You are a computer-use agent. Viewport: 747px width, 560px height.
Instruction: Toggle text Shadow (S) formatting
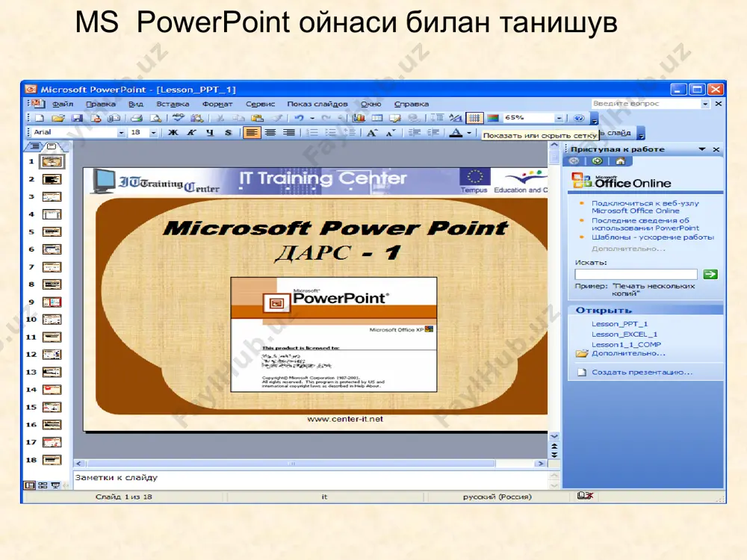228,132
